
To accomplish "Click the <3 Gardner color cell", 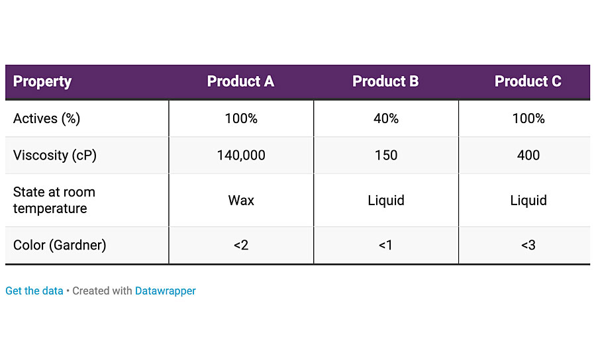I will (x=528, y=245).
